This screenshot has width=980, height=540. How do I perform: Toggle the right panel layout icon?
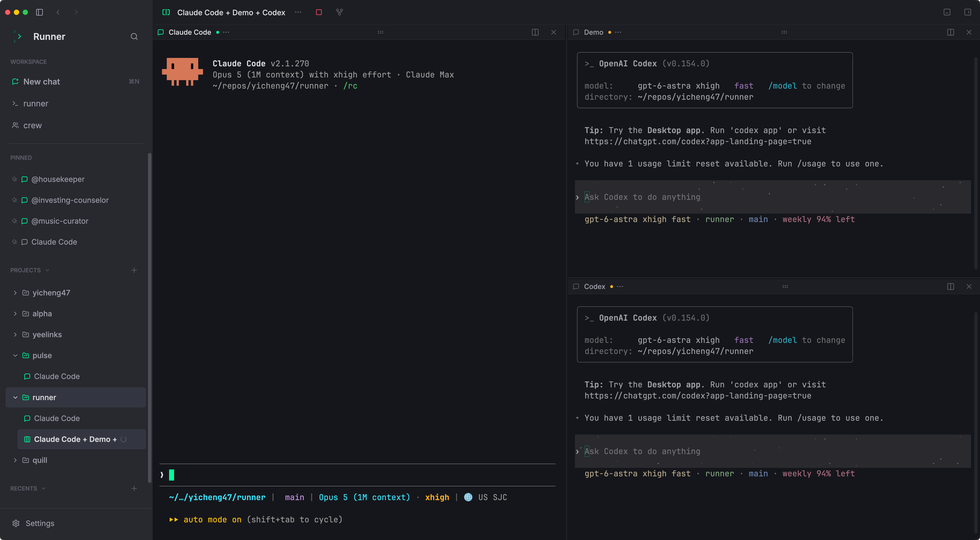968,12
